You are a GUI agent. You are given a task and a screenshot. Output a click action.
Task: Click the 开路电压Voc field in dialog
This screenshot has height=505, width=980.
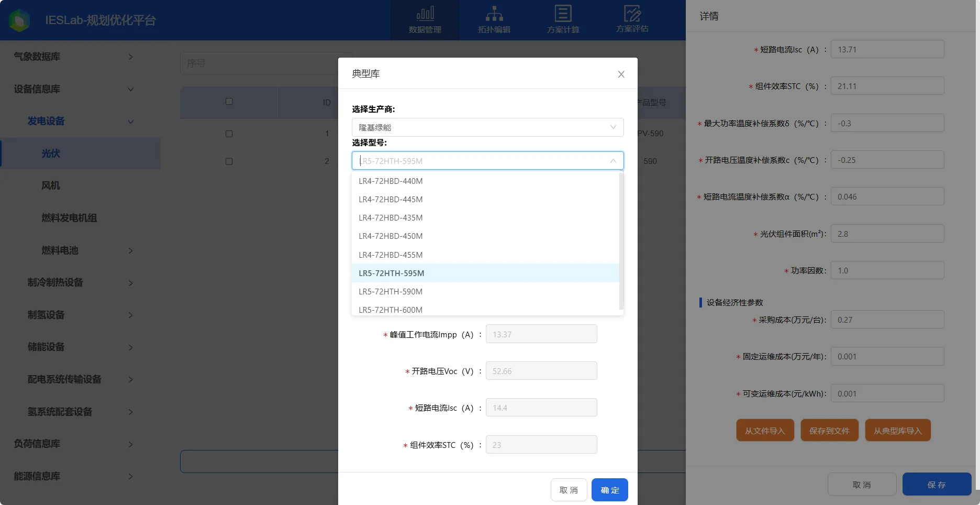pyautogui.click(x=541, y=371)
